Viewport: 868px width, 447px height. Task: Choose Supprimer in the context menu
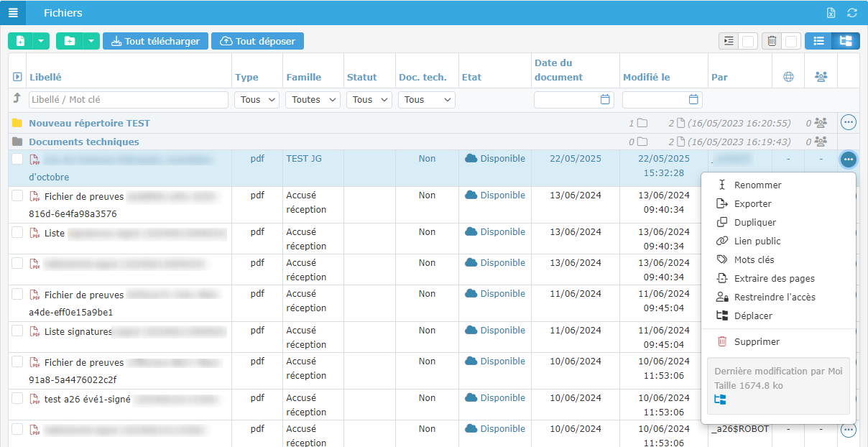(x=757, y=342)
